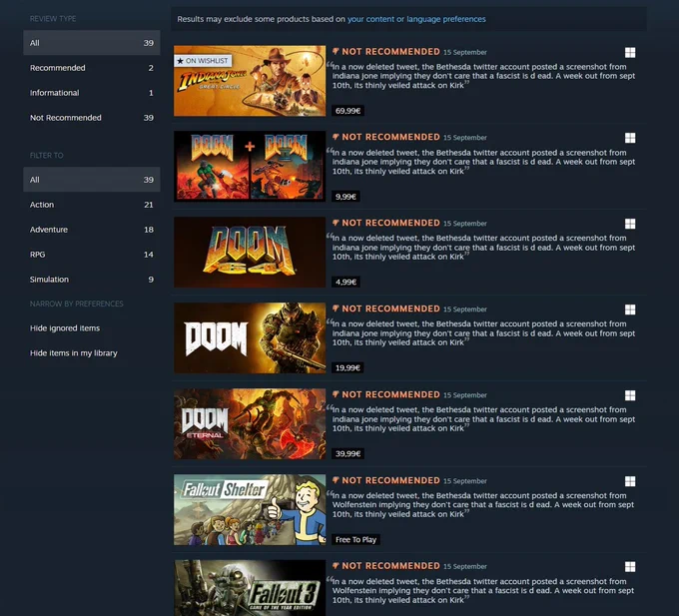Click thumbs-down icon on Fallout 3 review
679x616 pixels.
click(x=336, y=566)
